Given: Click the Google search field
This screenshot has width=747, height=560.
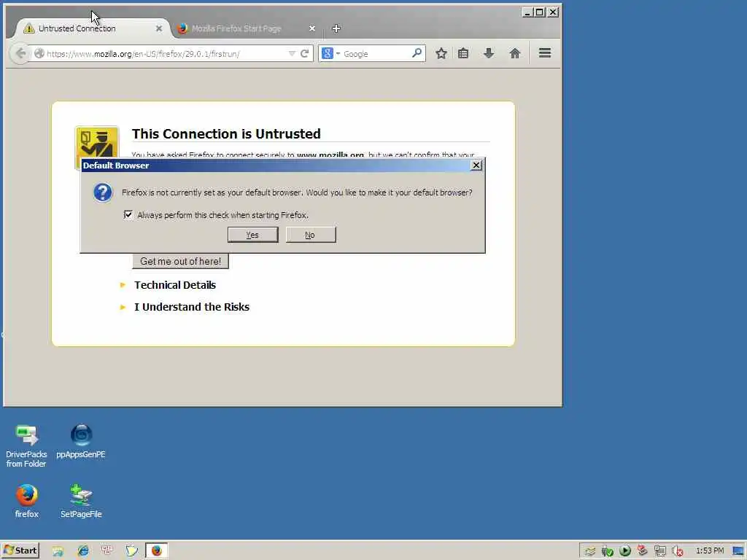Looking at the screenshot, I should coord(376,54).
